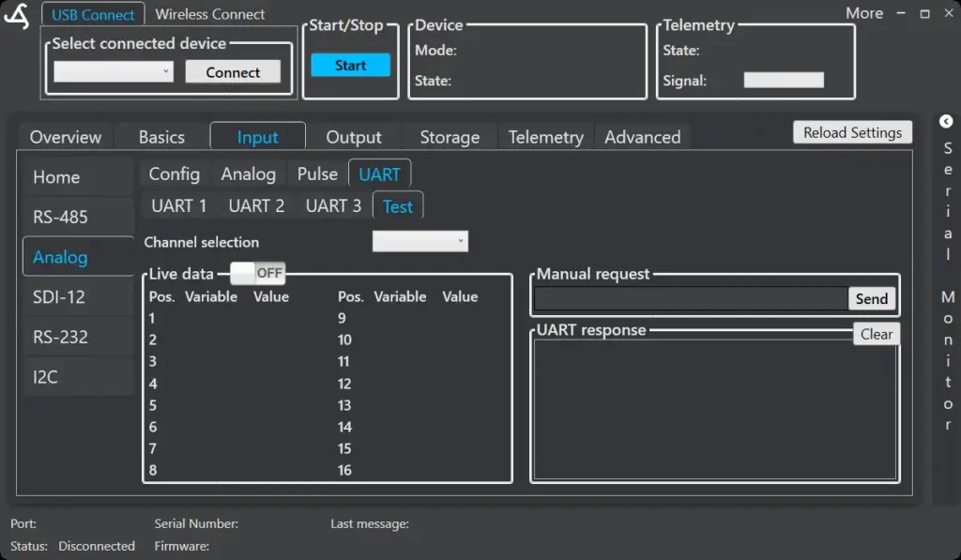The image size is (961, 560).
Task: Expand the Channel selection dropdown
Action: 419,242
